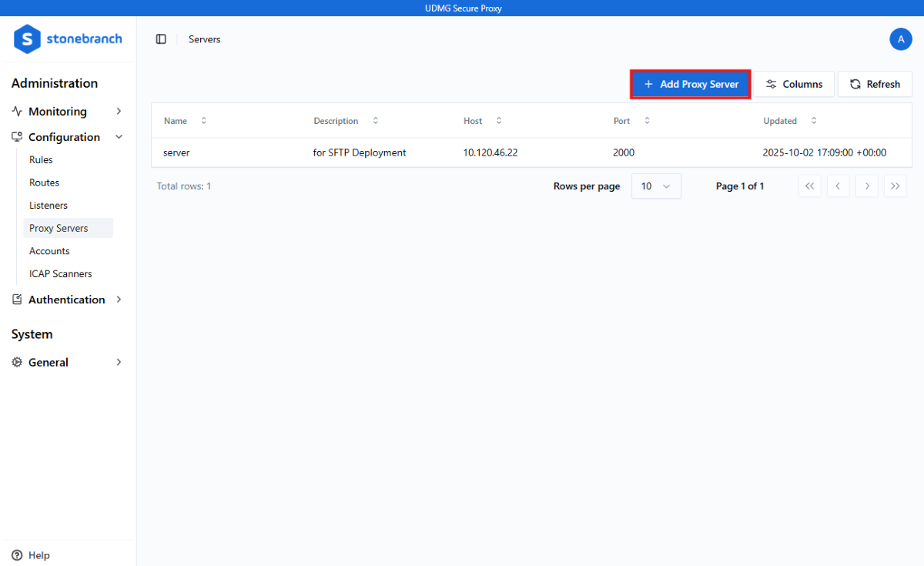The image size is (924, 566).
Task: Select Proxy Servers in the sidebar
Action: coord(57,228)
